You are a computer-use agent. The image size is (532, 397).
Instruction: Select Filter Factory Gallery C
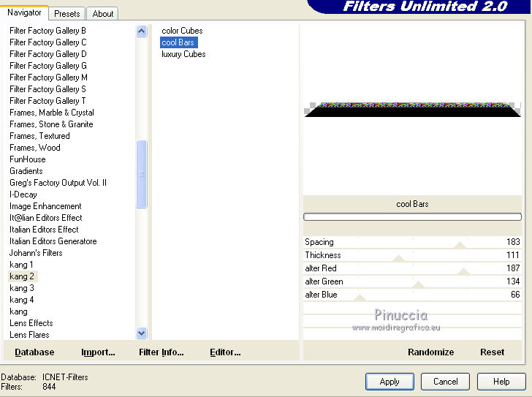click(x=48, y=42)
